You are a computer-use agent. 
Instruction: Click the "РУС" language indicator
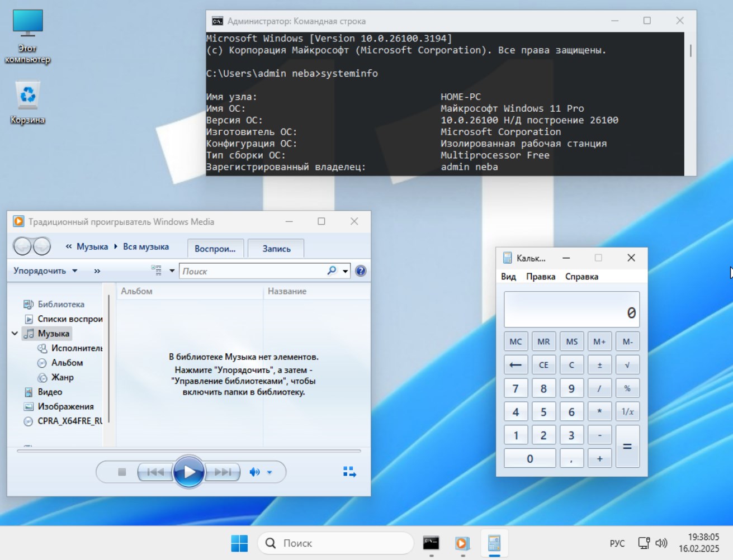[x=617, y=543]
